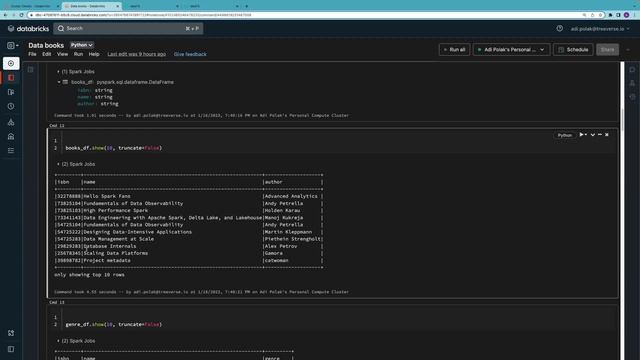
Task: Click the 'only showing top 10 rows' text
Action: [89, 275]
